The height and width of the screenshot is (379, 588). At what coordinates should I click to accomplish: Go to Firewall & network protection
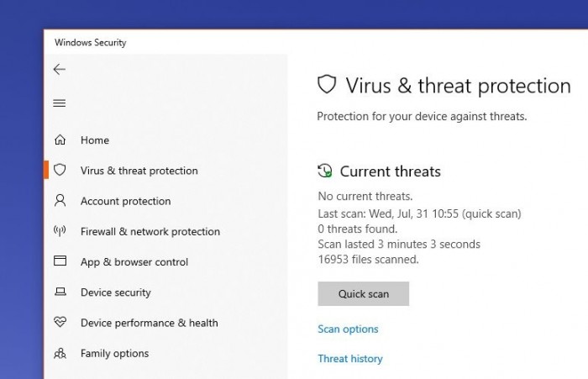(150, 232)
